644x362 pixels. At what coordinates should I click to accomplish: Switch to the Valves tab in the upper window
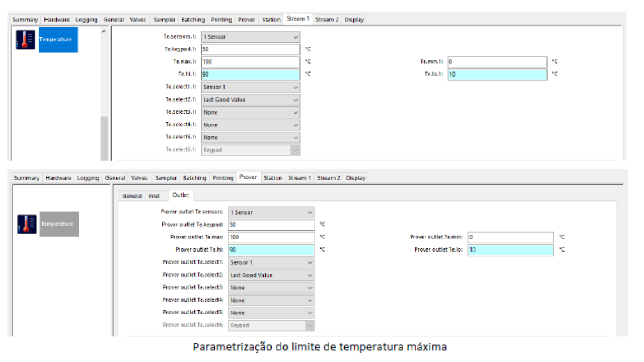tap(138, 20)
